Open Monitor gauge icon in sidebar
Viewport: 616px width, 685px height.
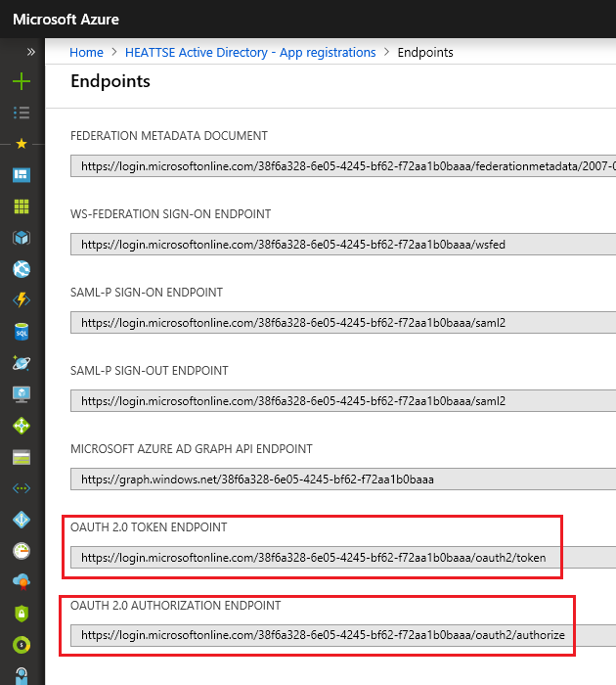click(21, 551)
